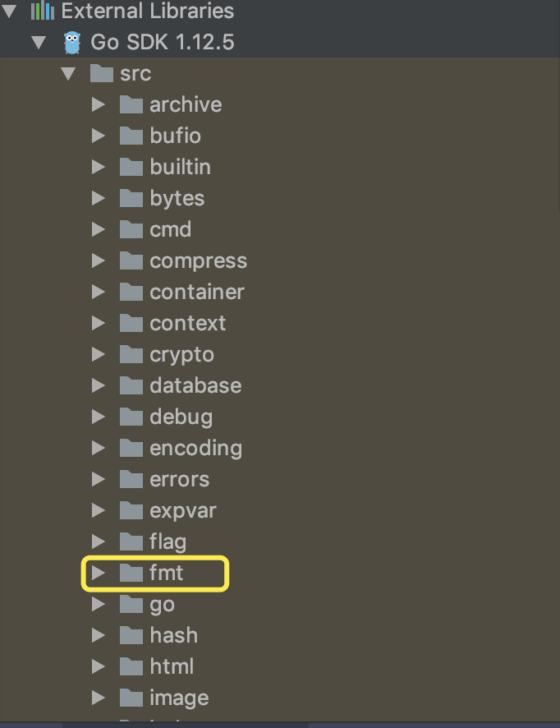Viewport: 560px width, 728px height.
Task: Click the encoding folder icon
Action: pyautogui.click(x=131, y=449)
